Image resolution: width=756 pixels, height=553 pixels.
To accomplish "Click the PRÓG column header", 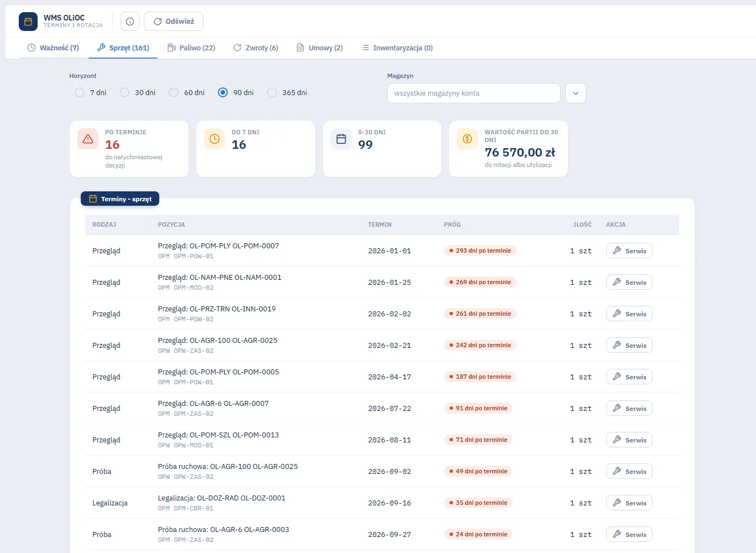I will click(x=452, y=225).
